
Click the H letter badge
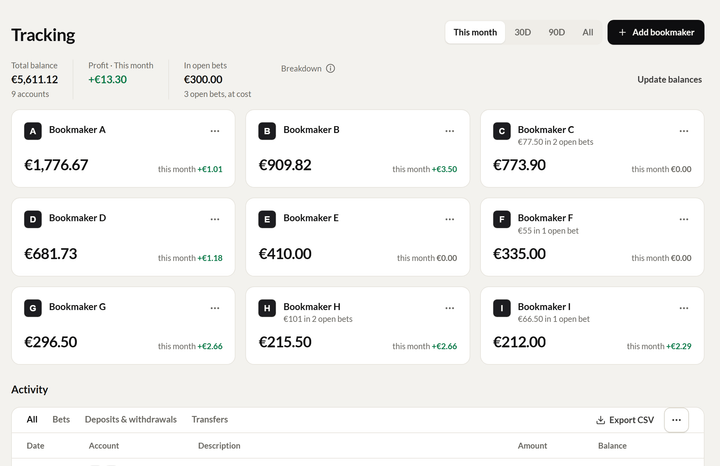pyautogui.click(x=267, y=308)
